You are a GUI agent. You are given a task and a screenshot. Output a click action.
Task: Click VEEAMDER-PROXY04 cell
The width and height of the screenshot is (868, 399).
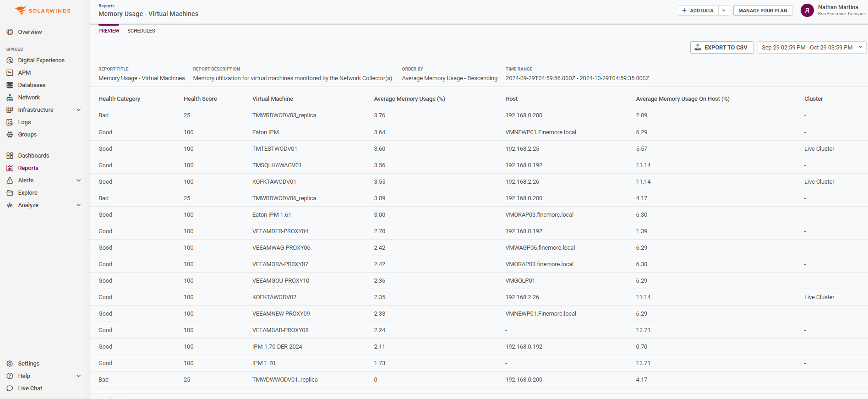[280, 231]
